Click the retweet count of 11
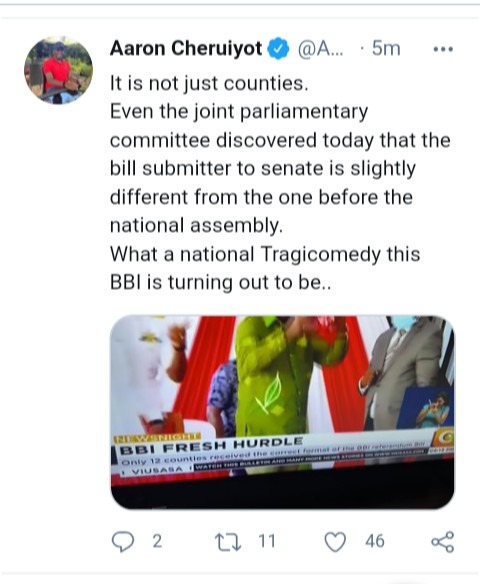This screenshot has width=480, height=584. point(267,541)
